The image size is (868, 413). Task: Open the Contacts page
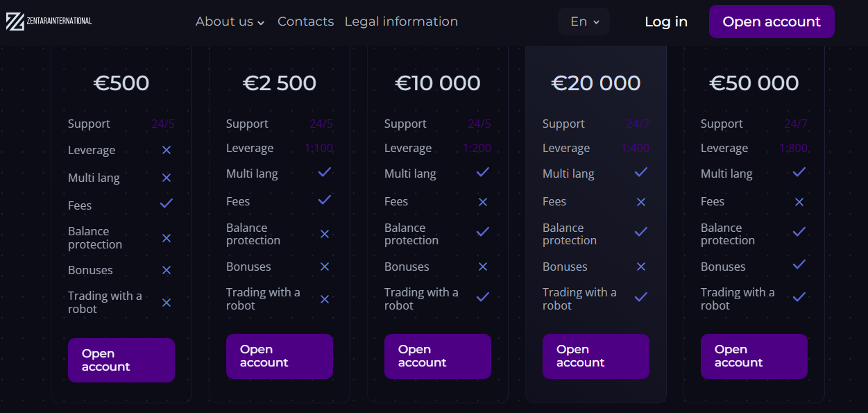pos(305,22)
